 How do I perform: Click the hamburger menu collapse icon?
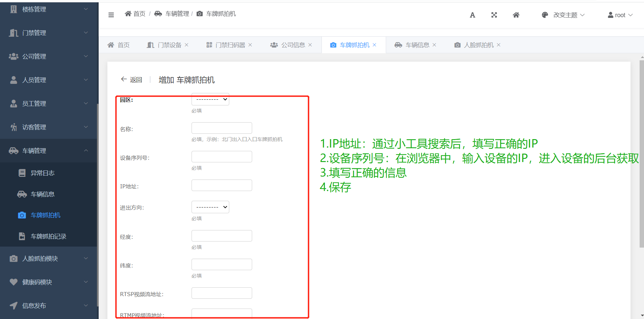111,15
